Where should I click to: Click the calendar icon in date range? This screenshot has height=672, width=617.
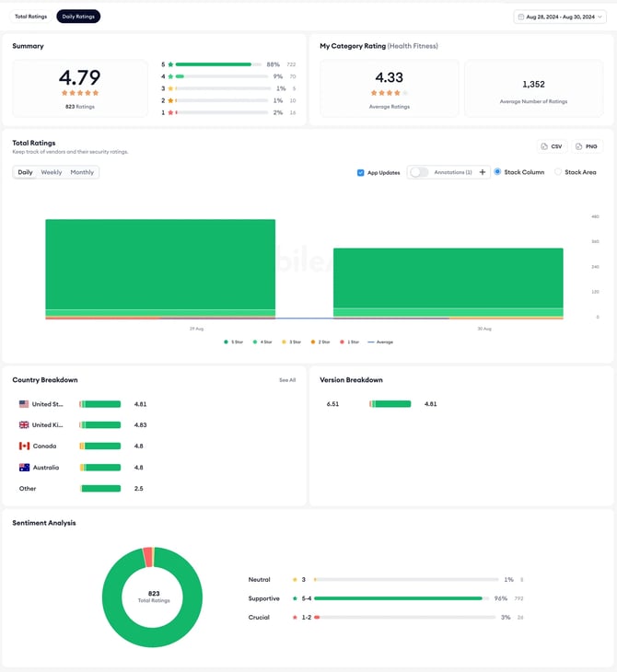pos(521,17)
